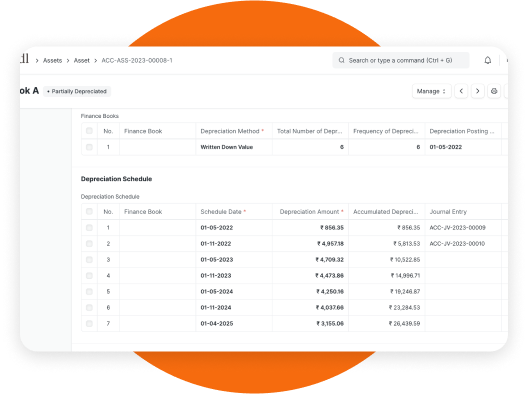Screen dimensions: 528x394
Task: Open the Assets breadcrumb link
Action: click(53, 60)
